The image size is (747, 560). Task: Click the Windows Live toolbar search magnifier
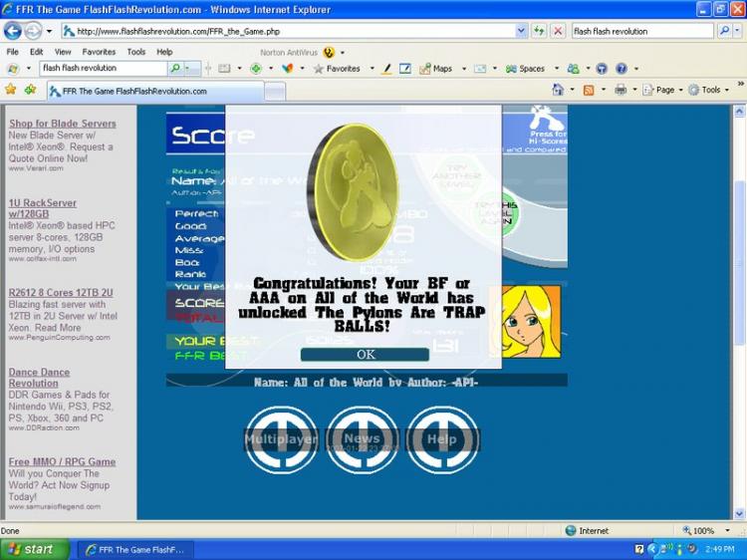tap(175, 68)
